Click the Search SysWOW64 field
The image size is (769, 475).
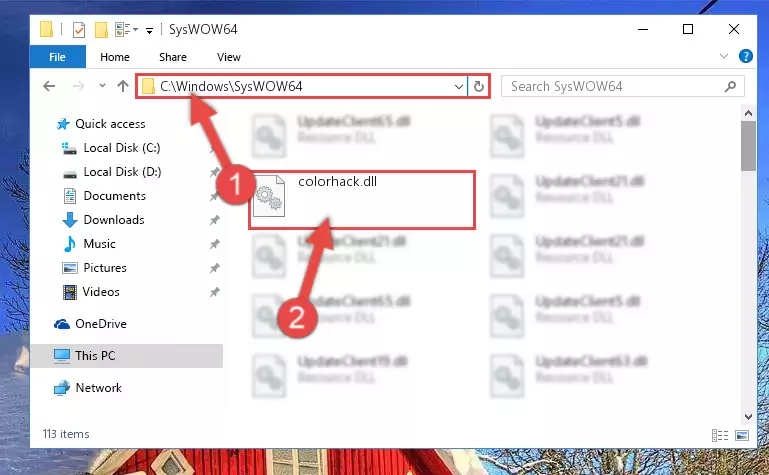pyautogui.click(x=622, y=86)
